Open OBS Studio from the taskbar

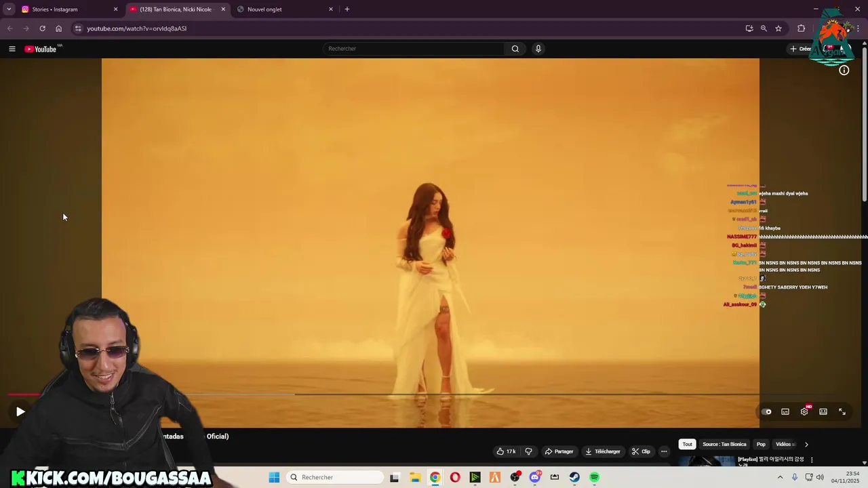click(515, 477)
